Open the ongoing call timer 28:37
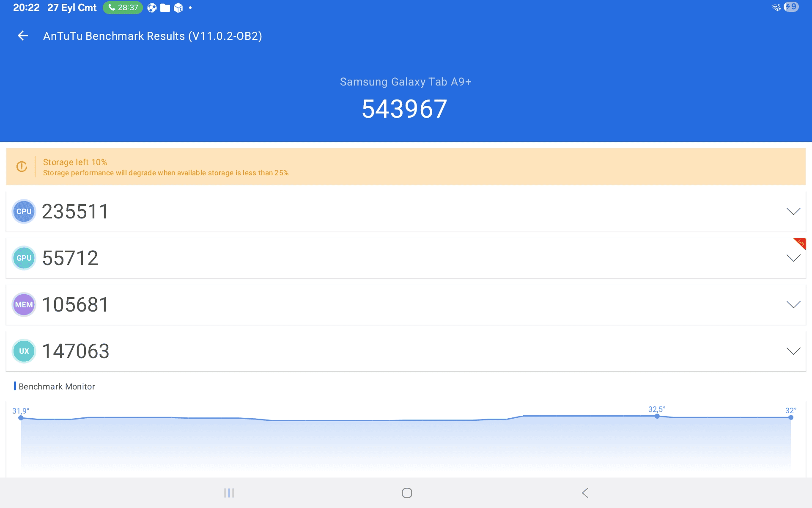This screenshot has height=508, width=812. tap(123, 8)
